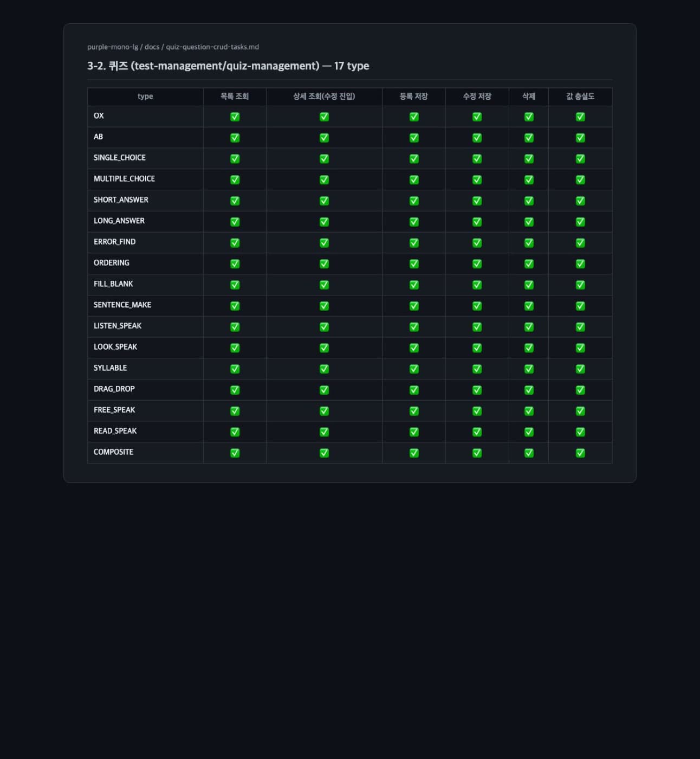Click SINGLE_CHOICE 등록 저장 checkmark
The image size is (700, 759).
414,159
